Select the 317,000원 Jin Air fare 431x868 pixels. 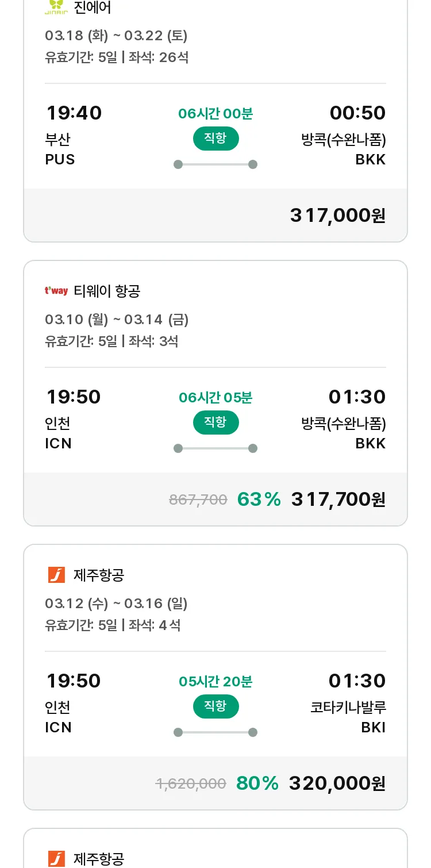[337, 216]
